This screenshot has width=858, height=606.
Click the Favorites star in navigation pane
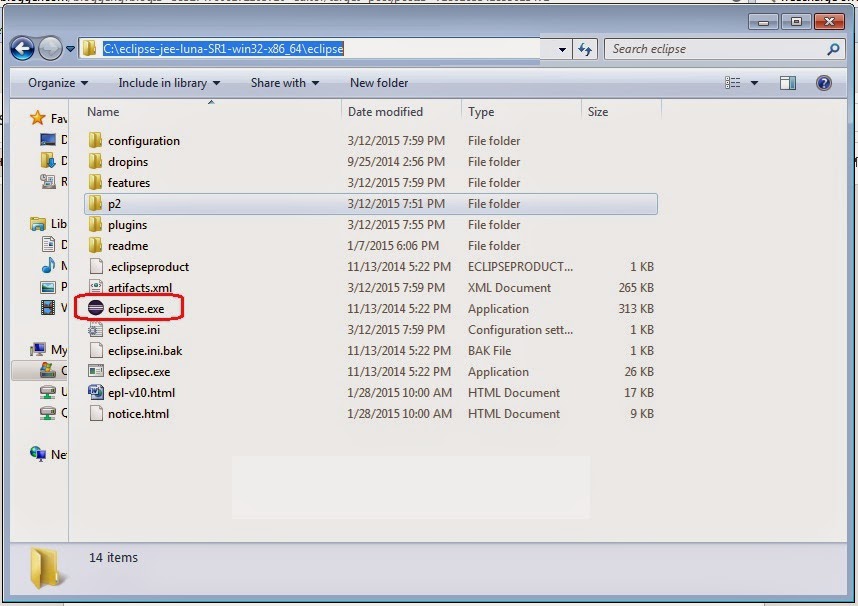(38, 118)
